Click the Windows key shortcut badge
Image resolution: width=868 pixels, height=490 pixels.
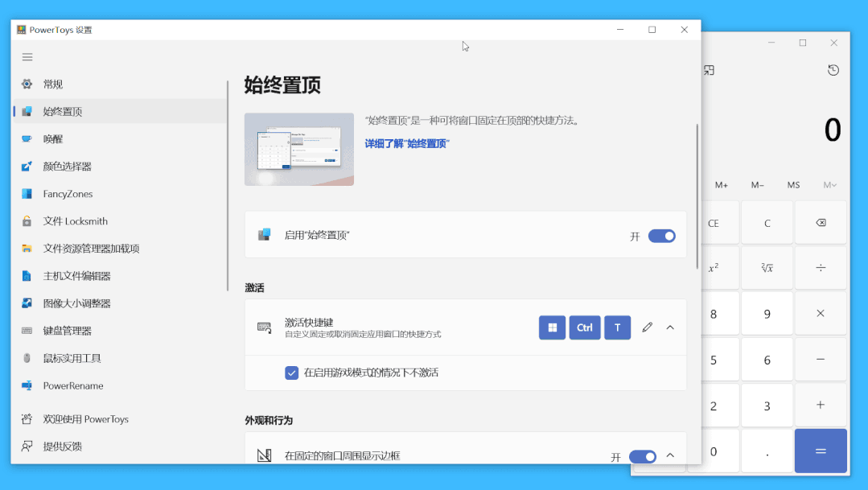[552, 327]
